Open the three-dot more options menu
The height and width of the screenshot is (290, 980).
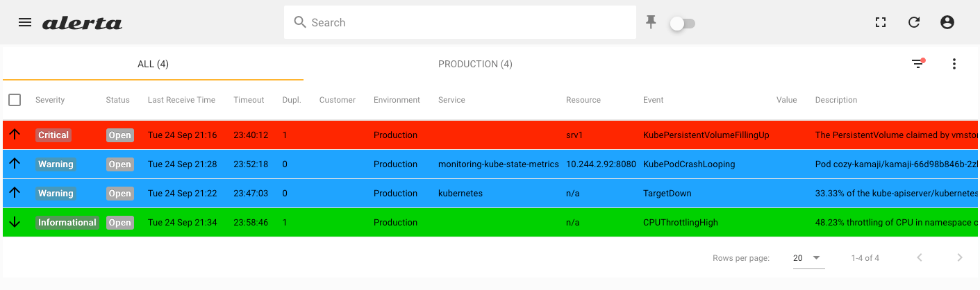(954, 64)
